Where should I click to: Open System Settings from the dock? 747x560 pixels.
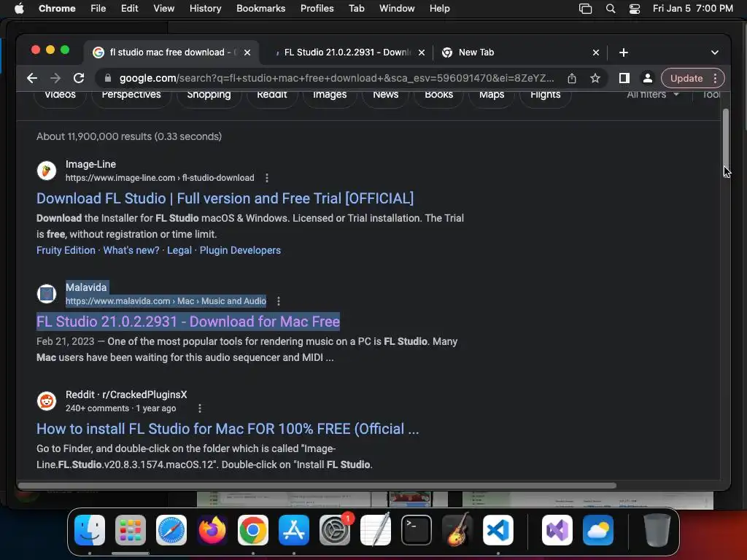tap(335, 530)
